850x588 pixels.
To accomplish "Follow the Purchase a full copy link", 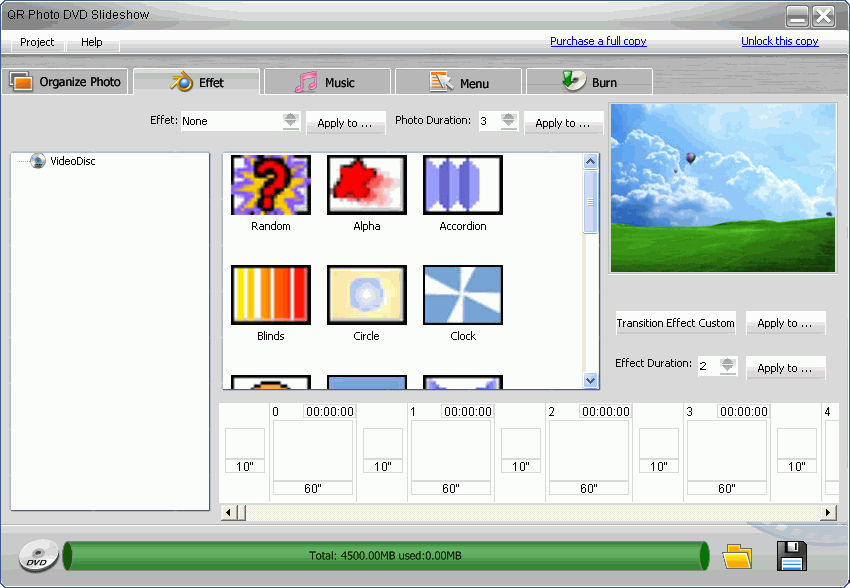I will point(598,41).
